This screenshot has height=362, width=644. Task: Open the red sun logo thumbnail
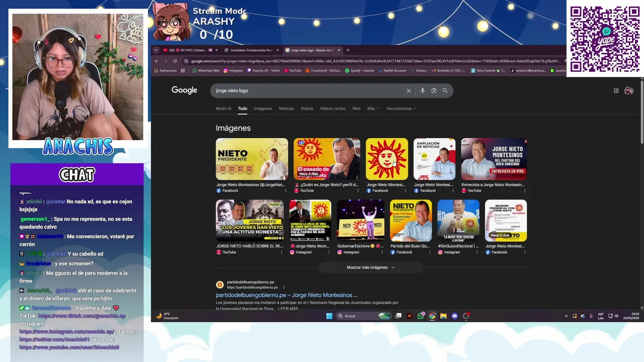pyautogui.click(x=387, y=159)
